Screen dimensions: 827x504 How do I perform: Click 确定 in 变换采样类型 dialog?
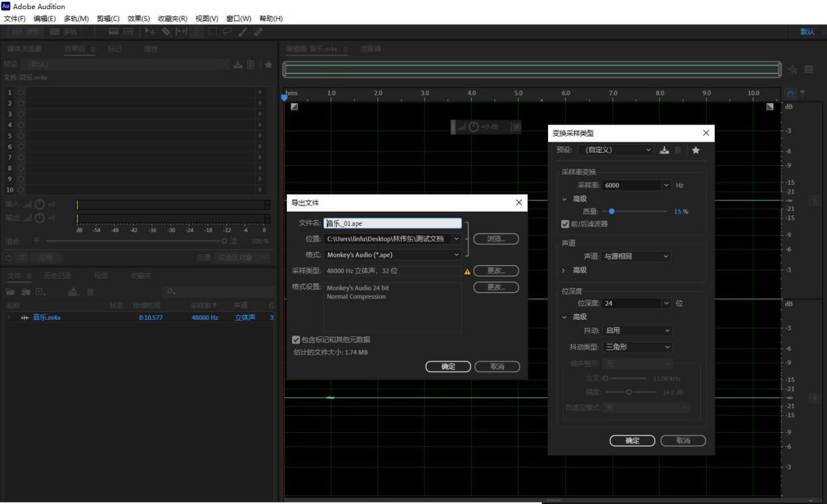click(632, 441)
